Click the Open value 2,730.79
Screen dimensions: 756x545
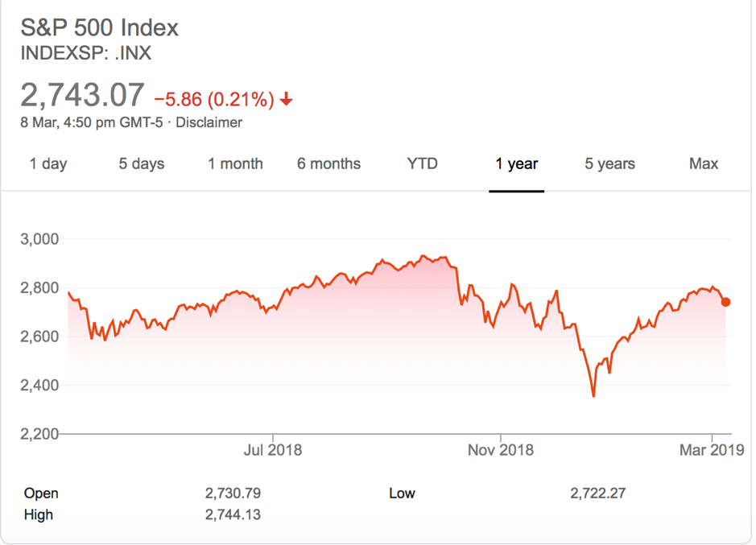pyautogui.click(x=233, y=493)
